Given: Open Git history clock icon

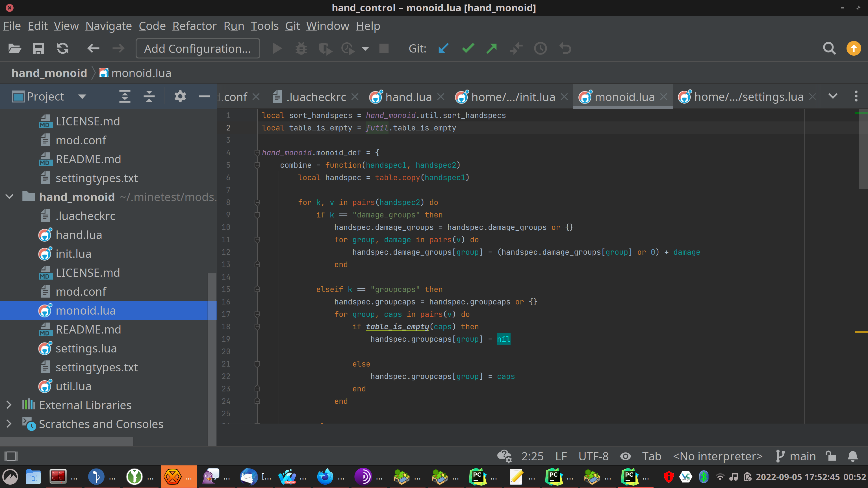Looking at the screenshot, I should coord(541,49).
